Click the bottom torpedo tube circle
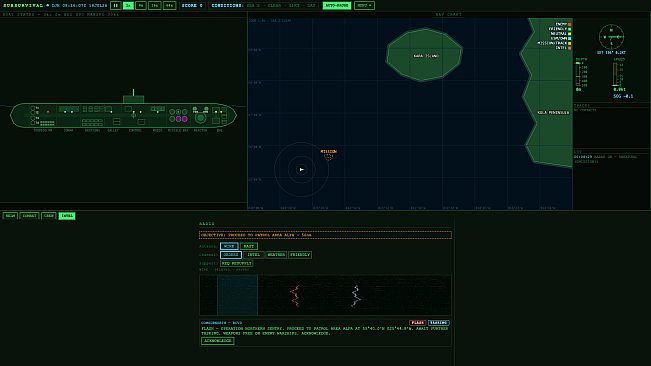This screenshot has width=651, height=366. [x=32, y=123]
